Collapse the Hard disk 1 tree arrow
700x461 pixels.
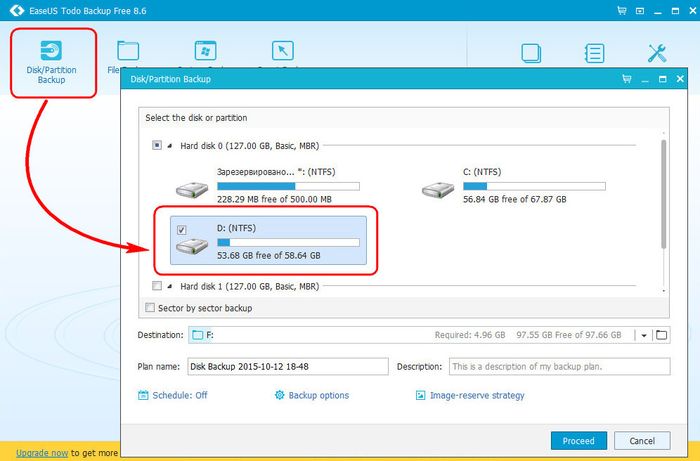point(170,286)
